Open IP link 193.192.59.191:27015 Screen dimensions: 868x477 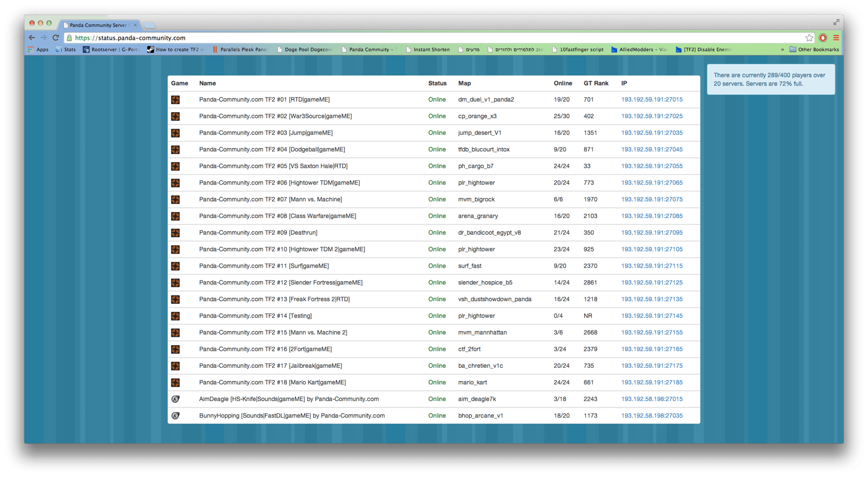click(x=651, y=100)
